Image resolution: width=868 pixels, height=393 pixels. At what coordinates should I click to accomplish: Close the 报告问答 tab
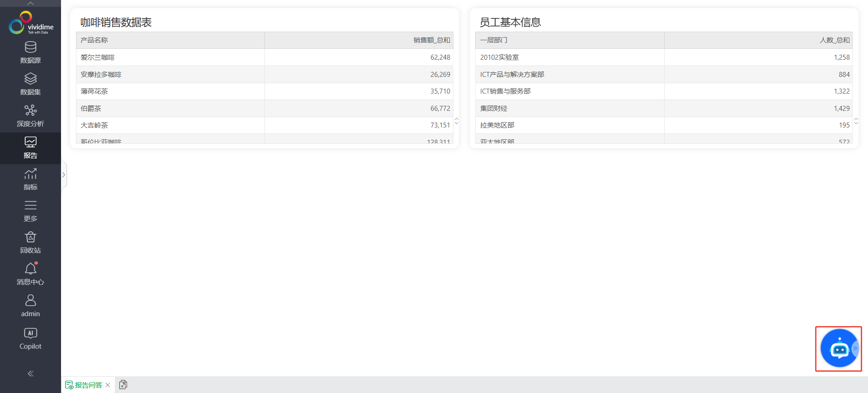108,385
